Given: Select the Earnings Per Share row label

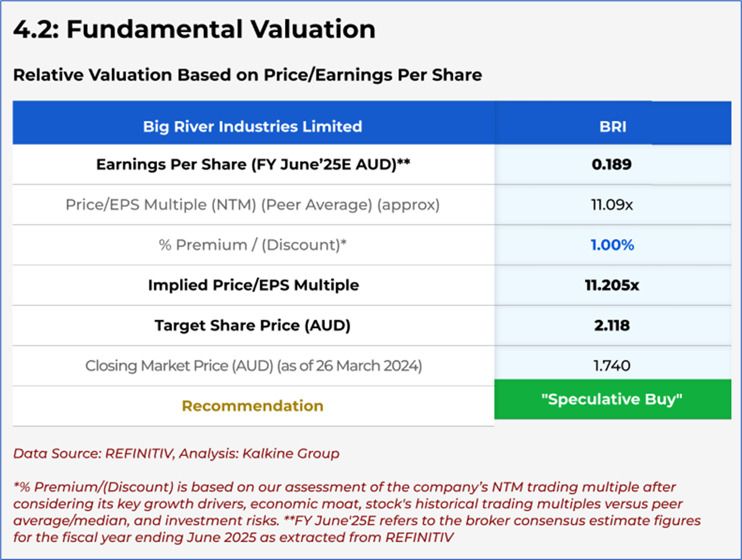Looking at the screenshot, I should (253, 164).
